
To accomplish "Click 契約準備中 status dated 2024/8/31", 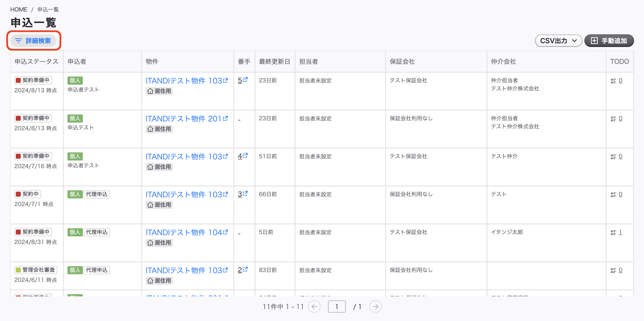I will tap(33, 232).
